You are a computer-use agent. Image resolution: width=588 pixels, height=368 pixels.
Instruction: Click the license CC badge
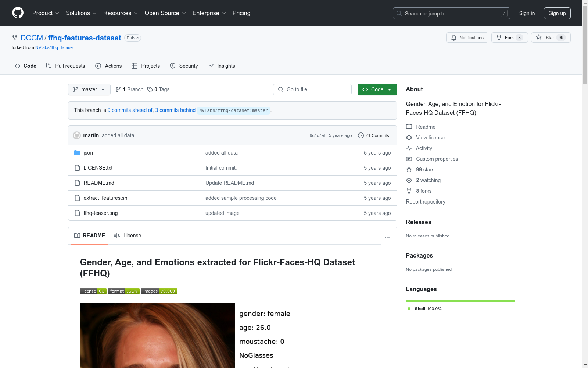[93, 291]
